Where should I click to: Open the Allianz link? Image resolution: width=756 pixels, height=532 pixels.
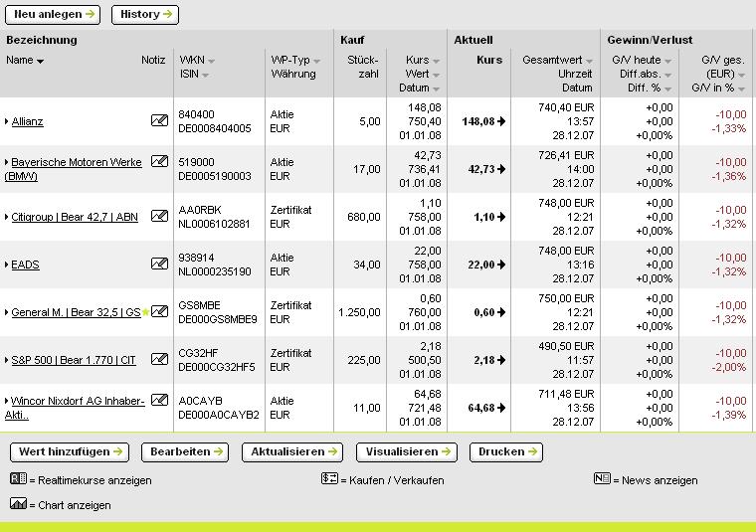[27, 121]
